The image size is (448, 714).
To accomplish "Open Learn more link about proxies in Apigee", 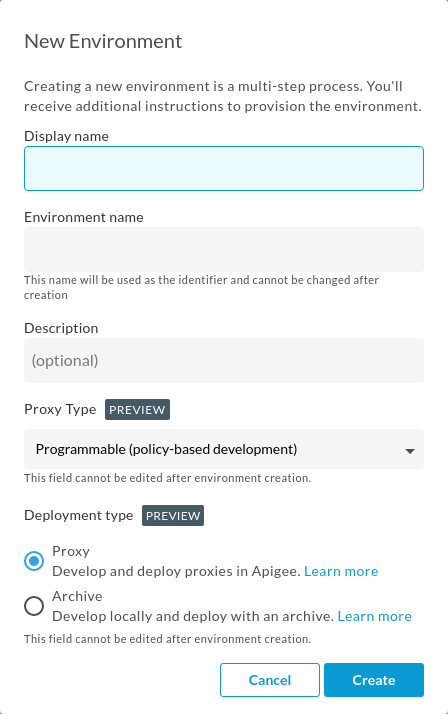I will (x=341, y=571).
